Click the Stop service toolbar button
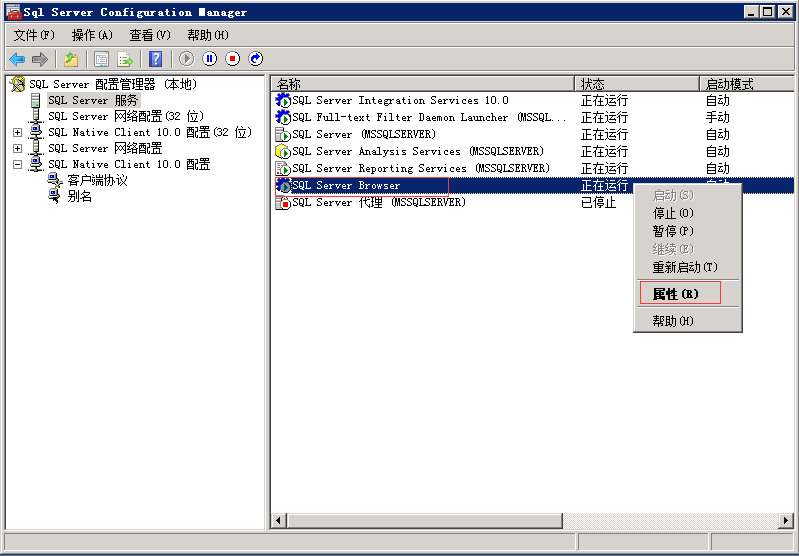The height and width of the screenshot is (556, 799). [x=232, y=59]
